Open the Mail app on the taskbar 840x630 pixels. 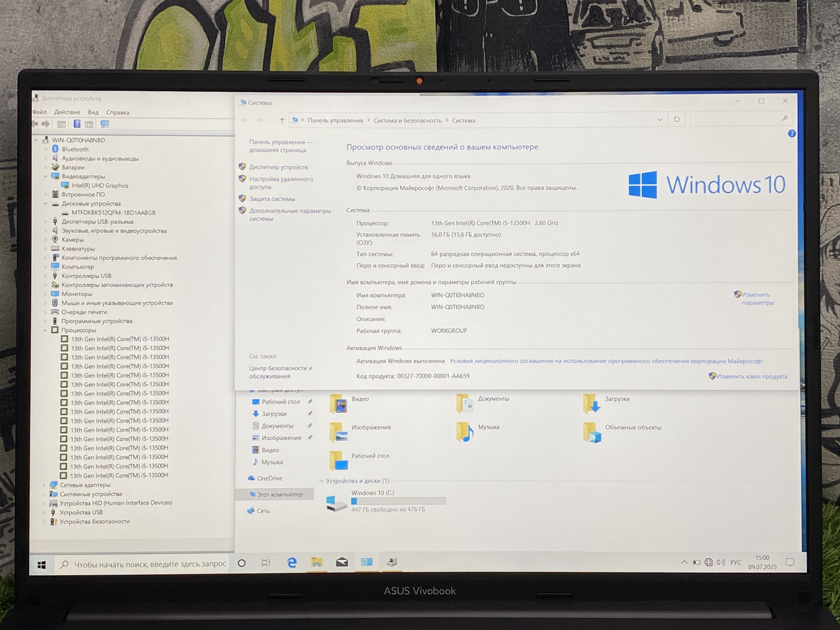tap(342, 562)
